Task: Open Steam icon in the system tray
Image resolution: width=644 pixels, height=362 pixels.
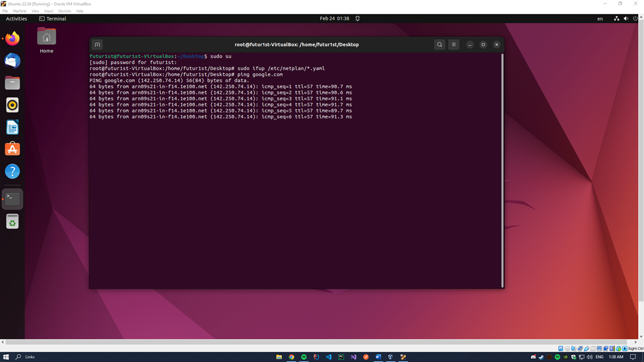Action: pos(541,357)
